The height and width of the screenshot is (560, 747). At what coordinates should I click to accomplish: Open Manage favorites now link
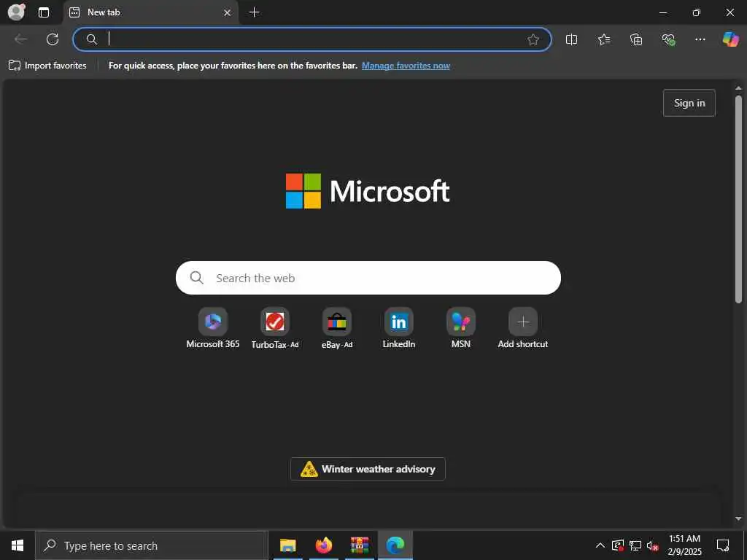(x=406, y=66)
